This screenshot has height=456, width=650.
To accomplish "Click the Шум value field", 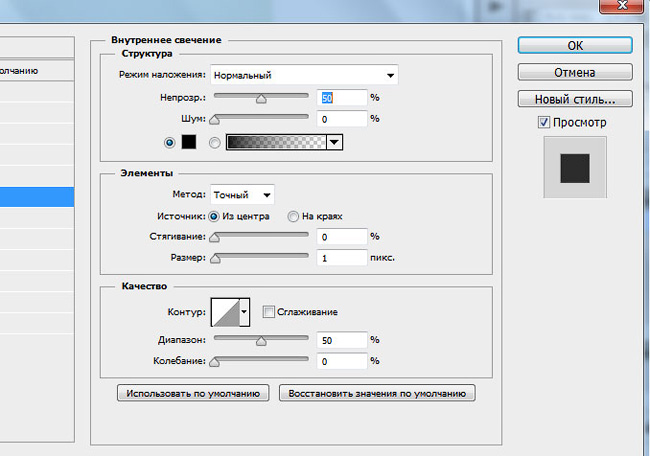I will tap(342, 119).
